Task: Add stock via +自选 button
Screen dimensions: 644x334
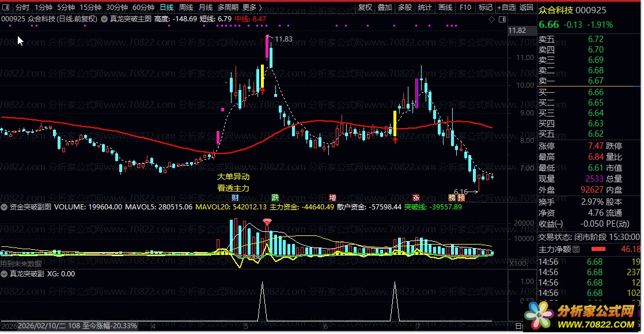Action: (506, 7)
